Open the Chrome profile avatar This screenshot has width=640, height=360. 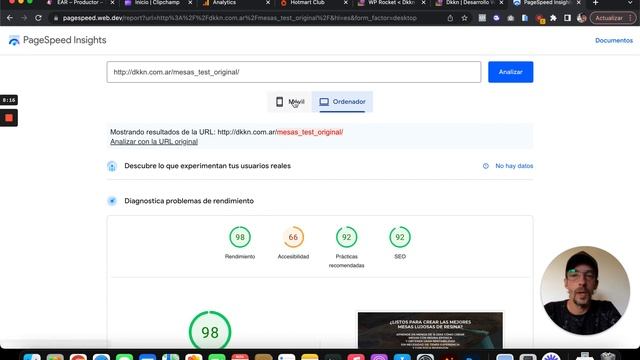click(x=582, y=18)
